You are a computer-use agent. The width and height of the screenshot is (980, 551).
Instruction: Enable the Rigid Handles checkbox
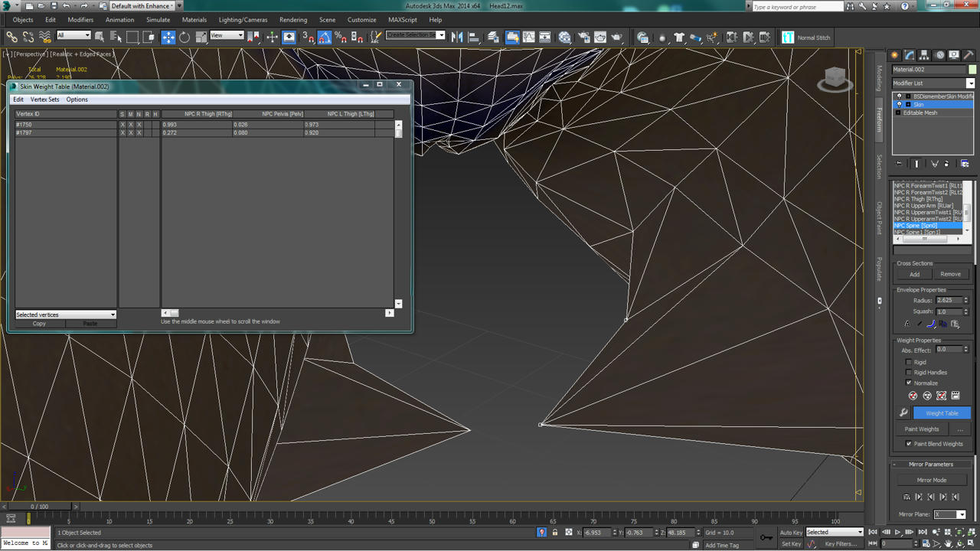tap(909, 373)
